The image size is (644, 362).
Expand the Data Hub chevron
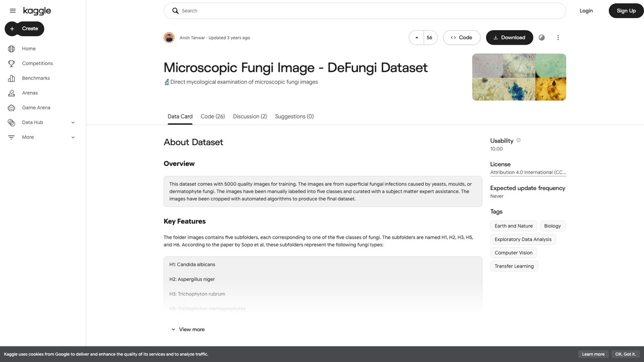click(73, 123)
